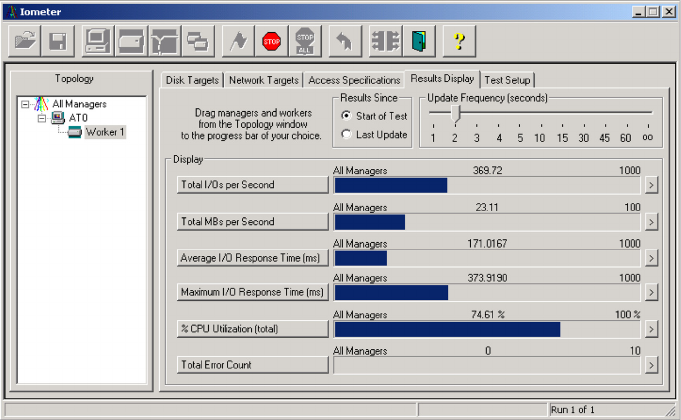Viewport: 681px width, 420px height.
Task: Select the All Managers rainbow icon
Action: tap(41, 104)
